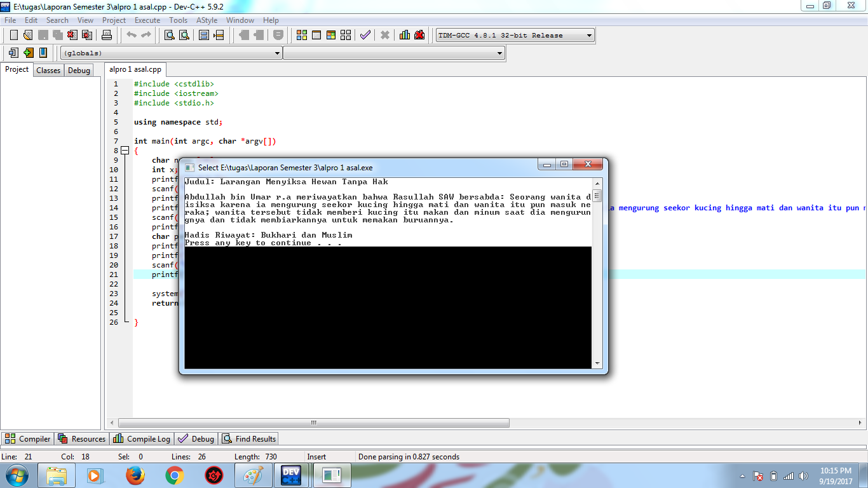
Task: Open the Windows Start menu
Action: (17, 475)
